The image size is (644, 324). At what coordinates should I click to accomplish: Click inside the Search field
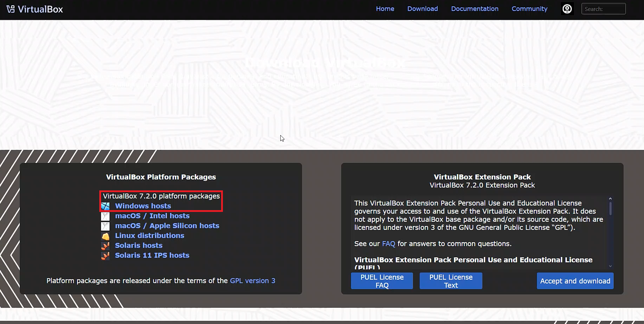click(604, 9)
